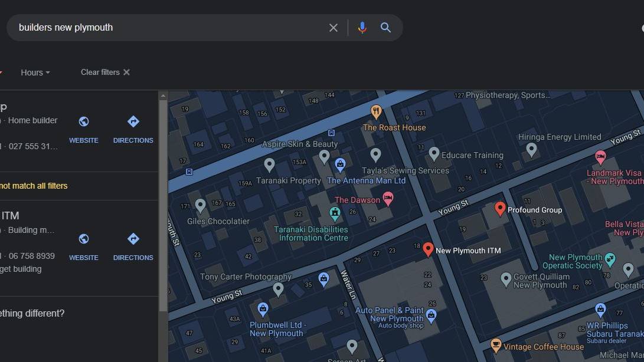Get directions to the Home builder listing
The height and width of the screenshot is (362, 644).
pyautogui.click(x=133, y=130)
